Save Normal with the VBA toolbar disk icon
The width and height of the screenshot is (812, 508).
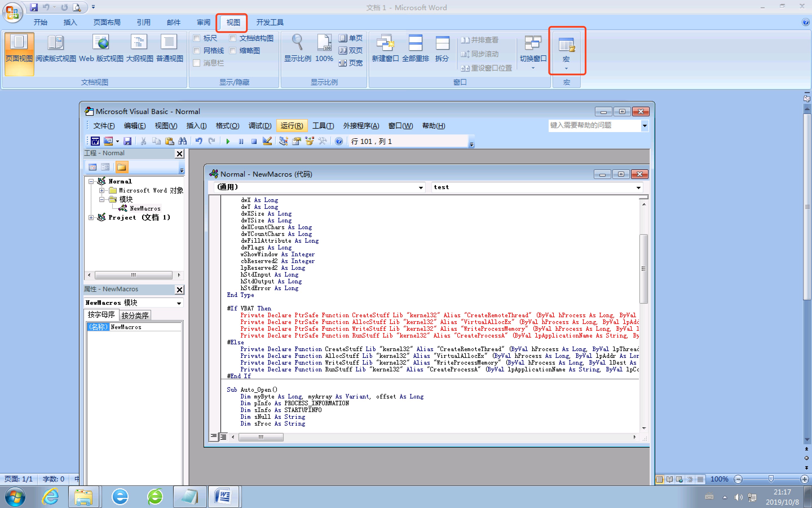click(127, 141)
